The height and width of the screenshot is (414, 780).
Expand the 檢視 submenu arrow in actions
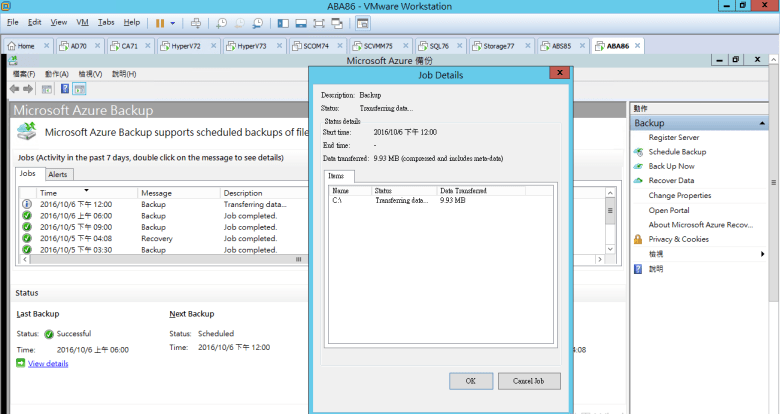tap(763, 254)
